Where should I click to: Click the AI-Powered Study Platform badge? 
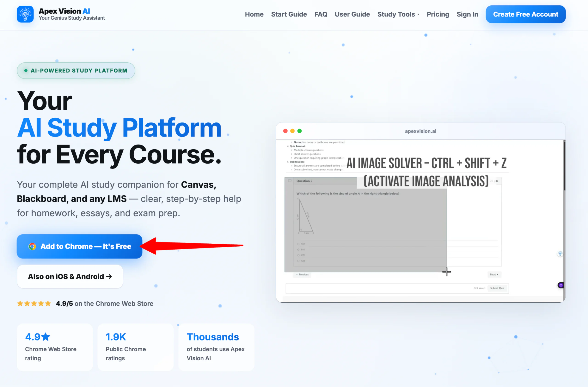[76, 71]
